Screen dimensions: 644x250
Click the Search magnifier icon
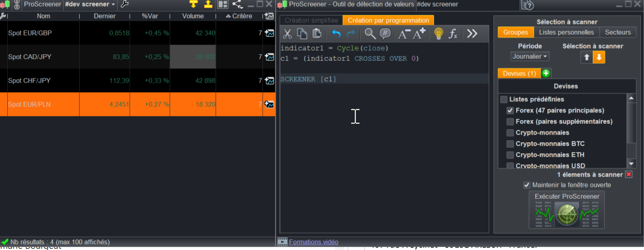[x=370, y=34]
